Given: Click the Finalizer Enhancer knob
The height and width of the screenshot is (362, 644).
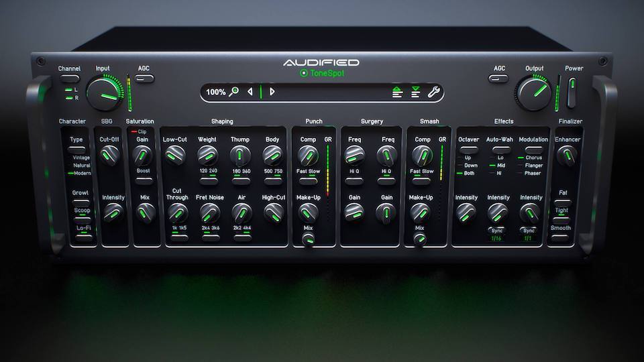Looking at the screenshot, I should pyautogui.click(x=568, y=156).
